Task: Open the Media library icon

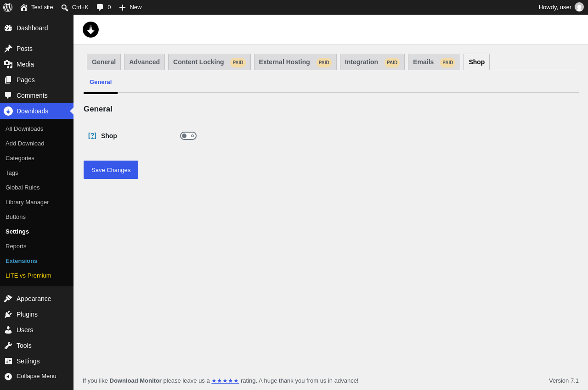Action: (8, 64)
